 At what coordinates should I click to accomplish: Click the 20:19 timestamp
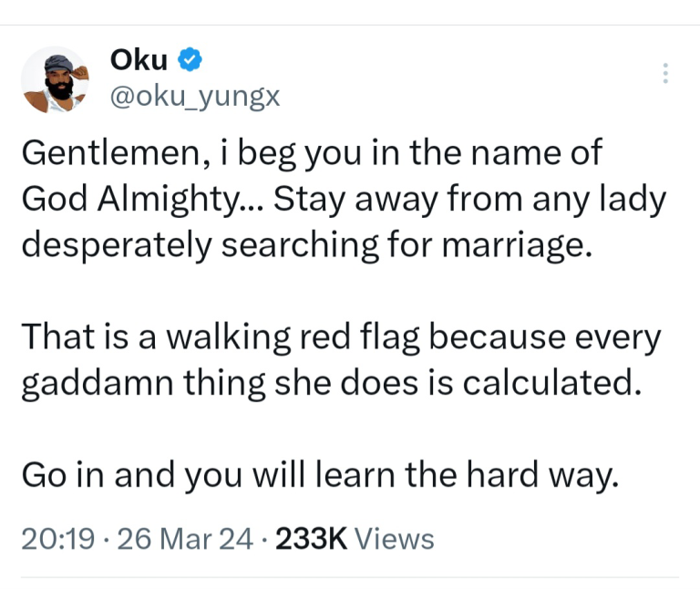pos(57,539)
